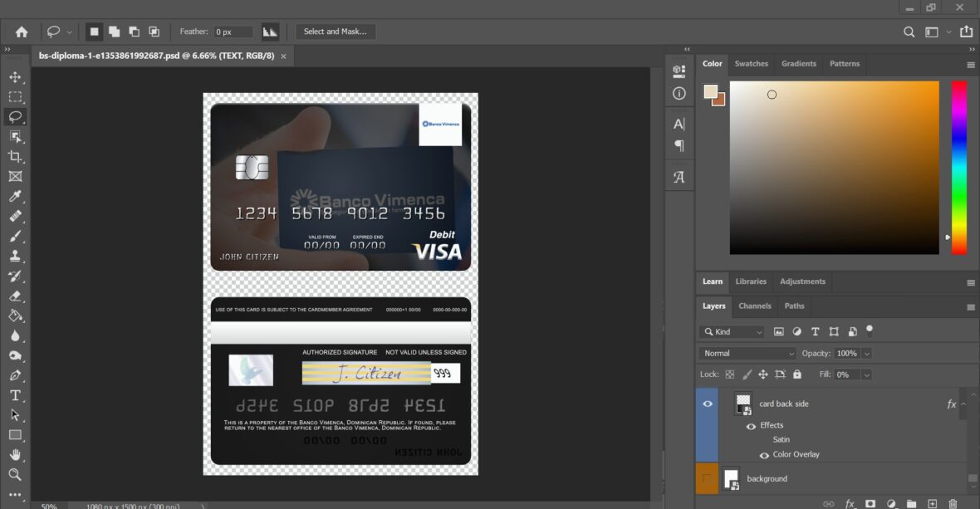Open the Layers panel menu
The image size is (980, 509).
971,307
